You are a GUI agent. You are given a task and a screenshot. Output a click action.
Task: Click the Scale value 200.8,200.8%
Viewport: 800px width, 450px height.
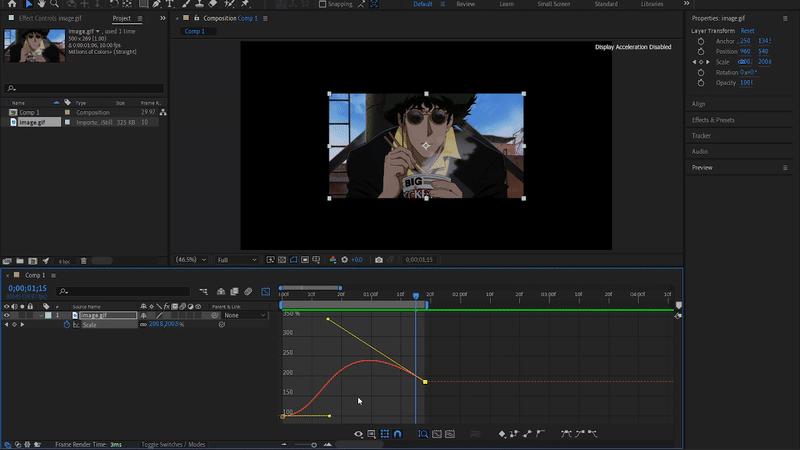[166, 324]
